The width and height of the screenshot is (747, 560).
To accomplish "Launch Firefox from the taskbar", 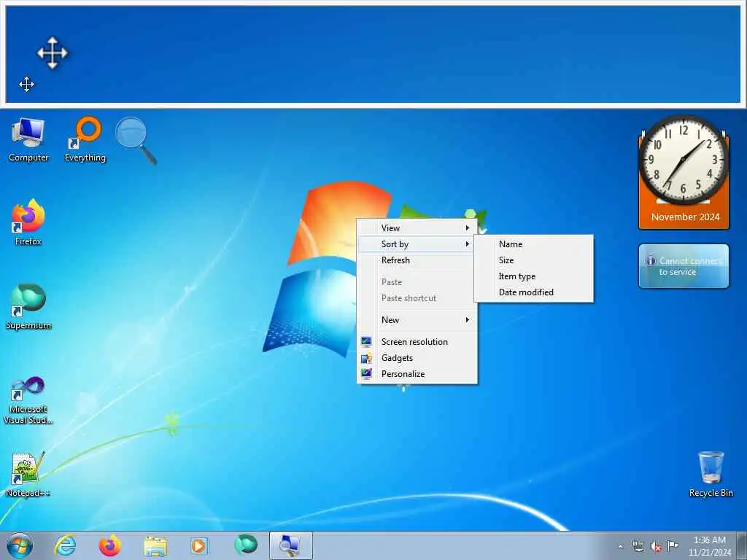I will click(109, 545).
